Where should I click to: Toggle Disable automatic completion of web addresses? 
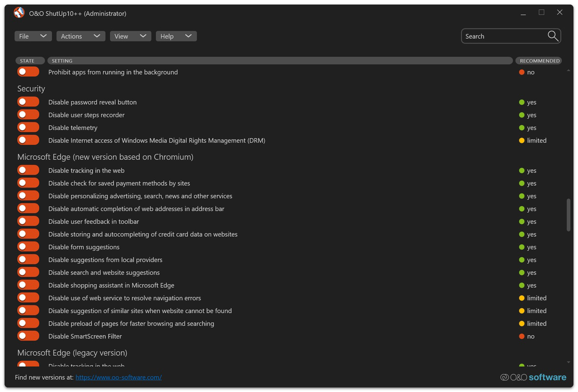click(x=28, y=209)
